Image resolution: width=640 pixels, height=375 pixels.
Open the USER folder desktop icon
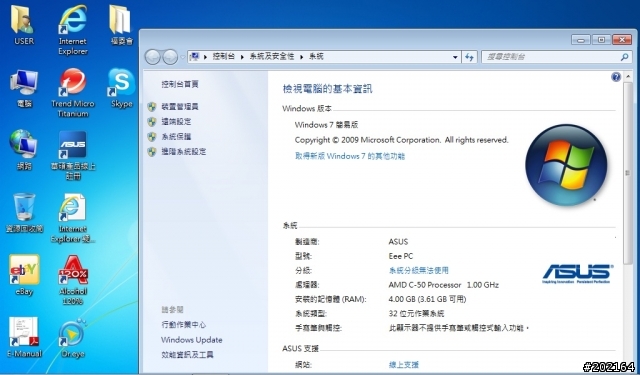24,25
